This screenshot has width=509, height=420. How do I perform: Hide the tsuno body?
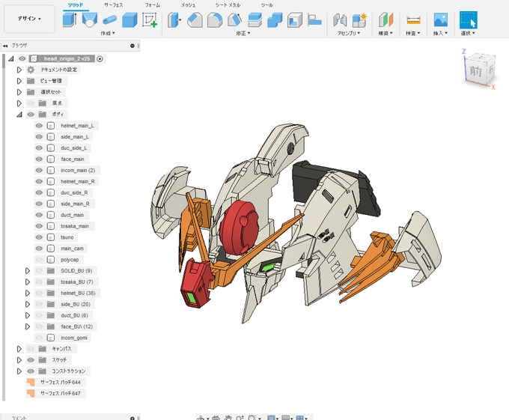tap(39, 237)
